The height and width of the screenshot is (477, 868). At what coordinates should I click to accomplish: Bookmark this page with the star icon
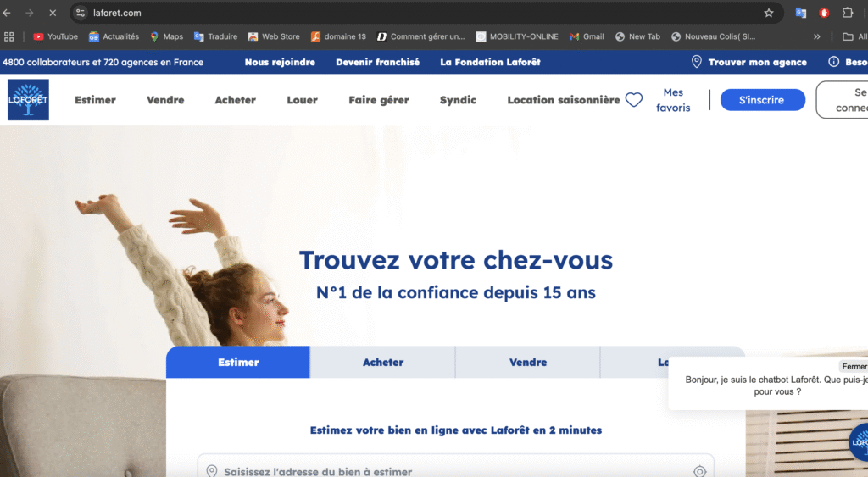(x=768, y=13)
